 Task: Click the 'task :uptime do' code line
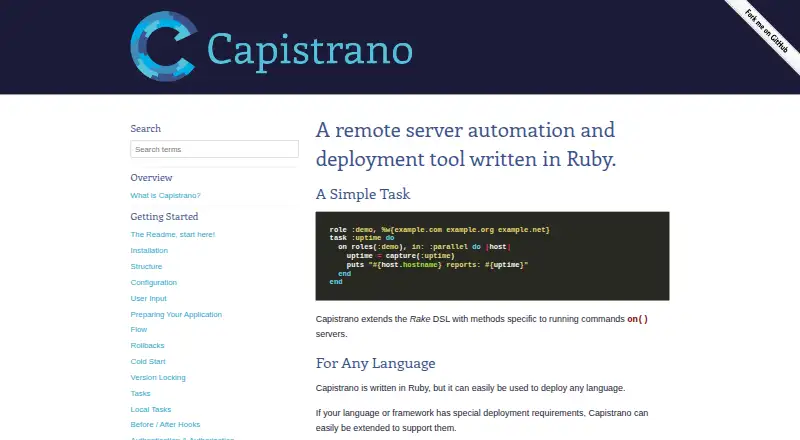click(362, 238)
